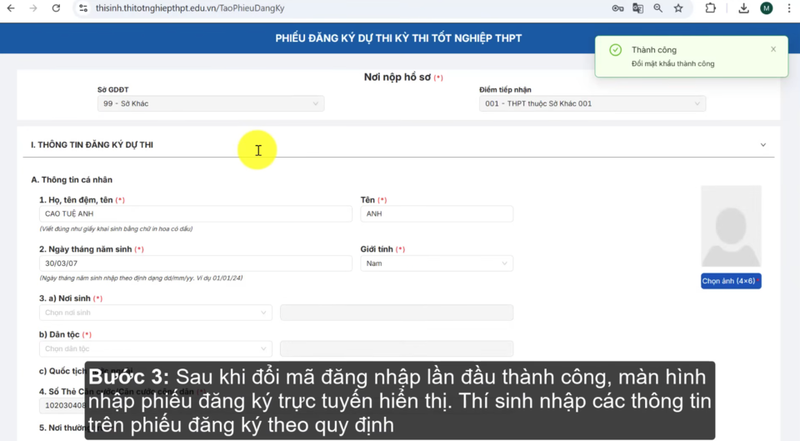Click the browser address bar URL
The image size is (800, 441).
click(190, 8)
